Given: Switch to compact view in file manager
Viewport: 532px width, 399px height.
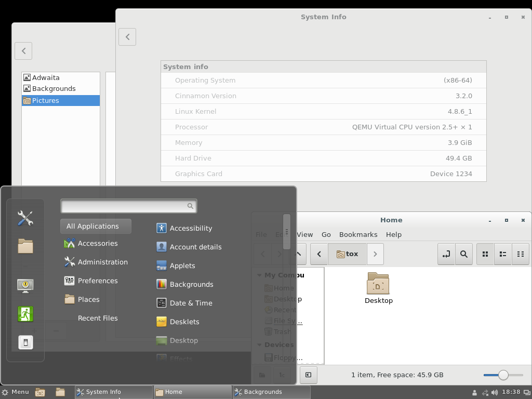Looking at the screenshot, I should coord(521,254).
